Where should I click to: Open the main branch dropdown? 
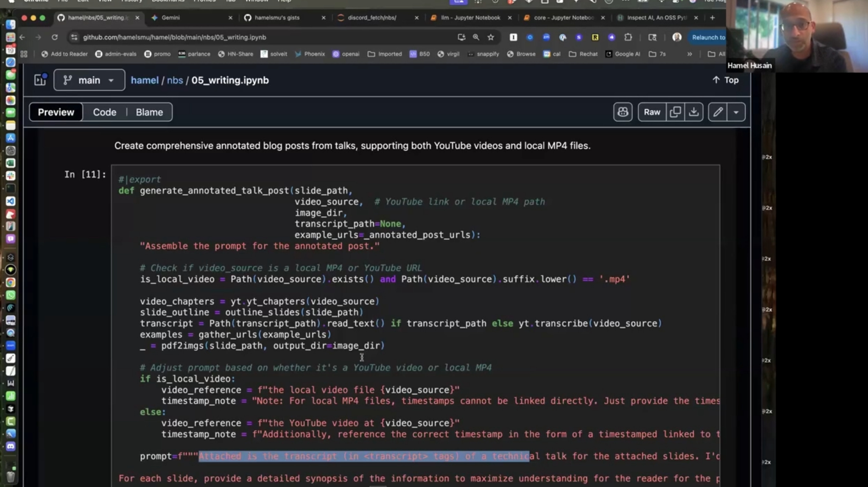coord(89,80)
